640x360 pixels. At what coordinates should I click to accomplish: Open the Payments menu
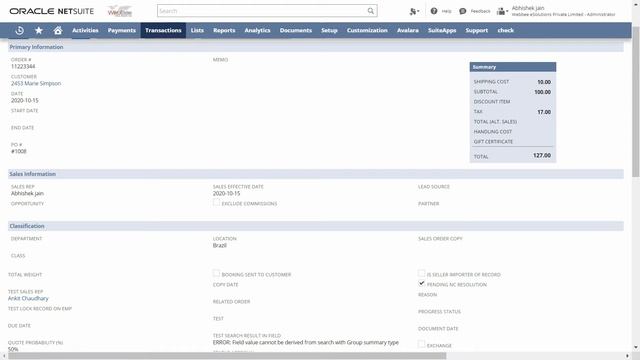[122, 30]
